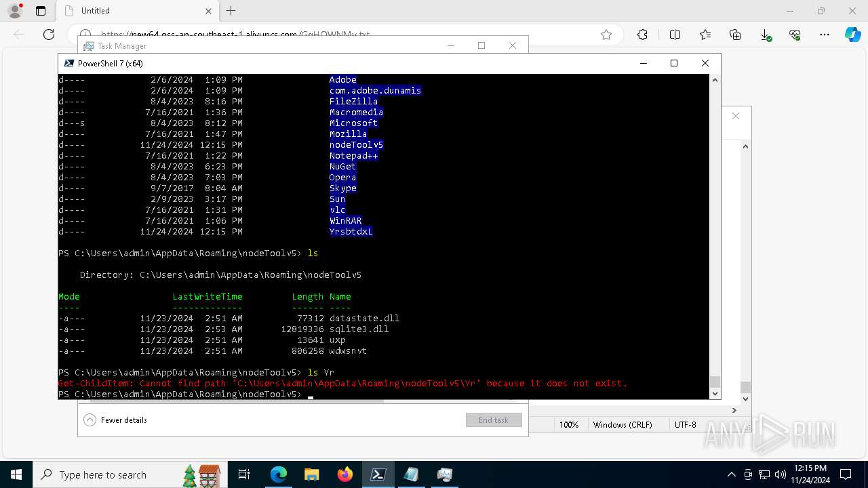868x488 pixels.
Task: Select nodeToolv5 folder name in listing
Action: [x=357, y=144]
